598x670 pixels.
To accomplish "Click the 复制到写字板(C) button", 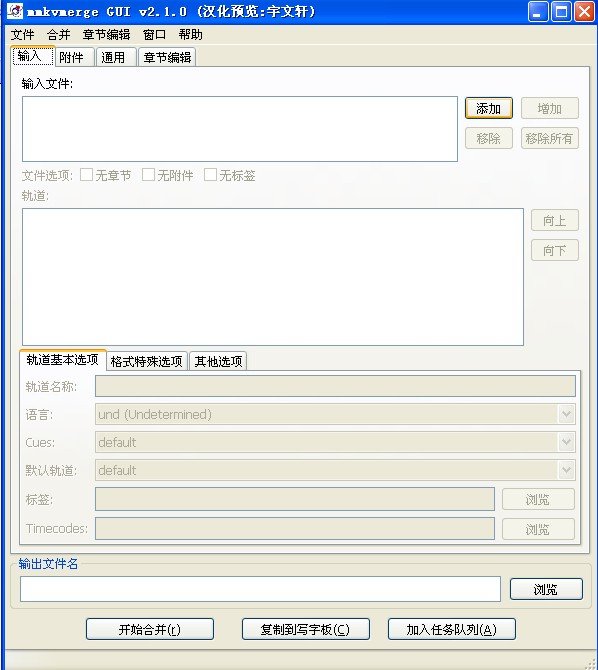I will coord(306,629).
